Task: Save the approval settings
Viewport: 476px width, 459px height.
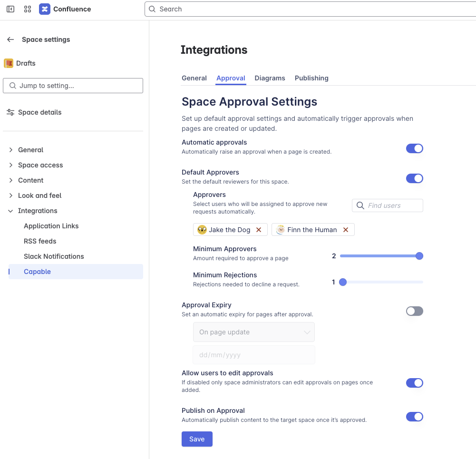Action: 197,439
